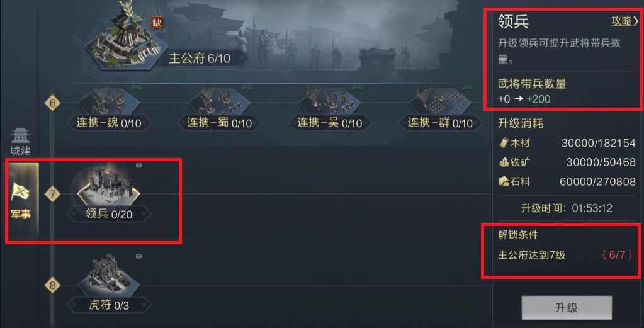
Task: Click the 石料 resource icon
Action: (x=504, y=181)
